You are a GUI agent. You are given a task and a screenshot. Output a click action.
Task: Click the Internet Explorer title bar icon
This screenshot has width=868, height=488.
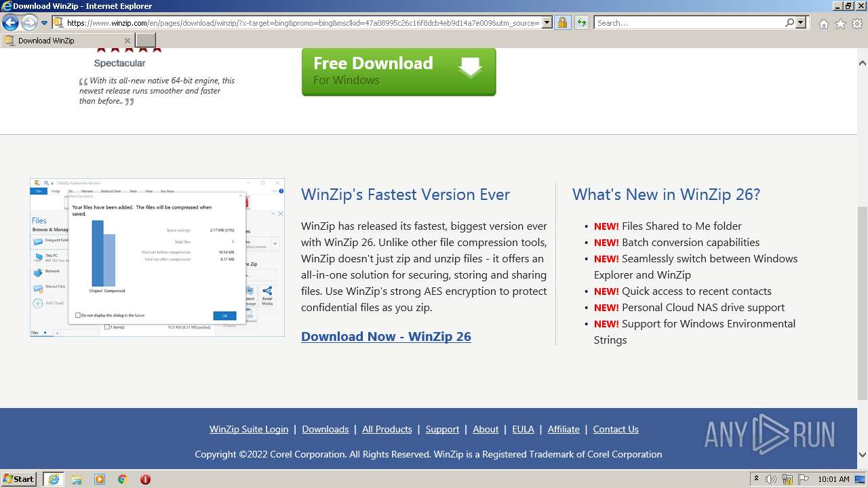[x=7, y=6]
